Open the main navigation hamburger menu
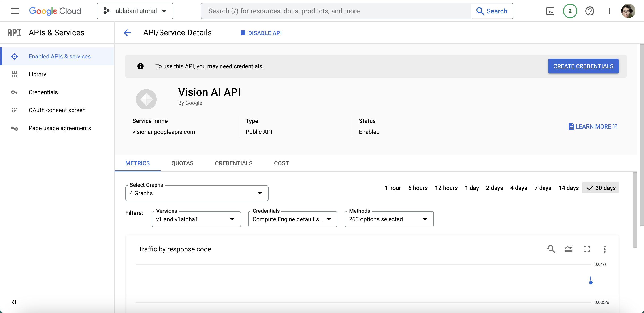The image size is (644, 313). [x=15, y=11]
